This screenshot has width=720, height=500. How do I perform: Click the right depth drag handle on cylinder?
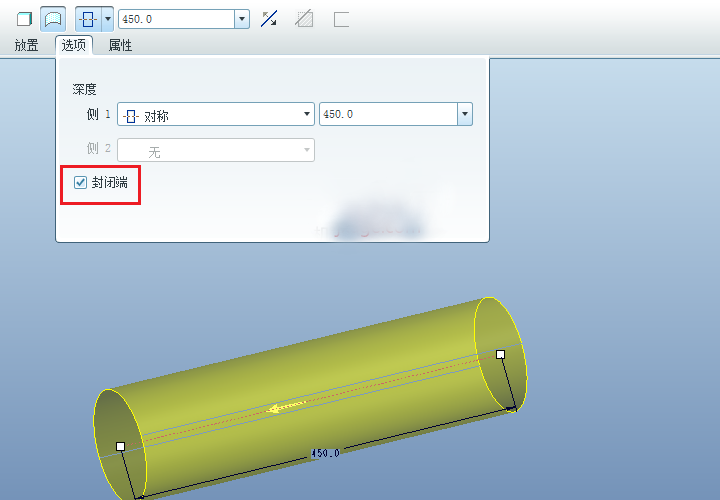pyautogui.click(x=501, y=354)
